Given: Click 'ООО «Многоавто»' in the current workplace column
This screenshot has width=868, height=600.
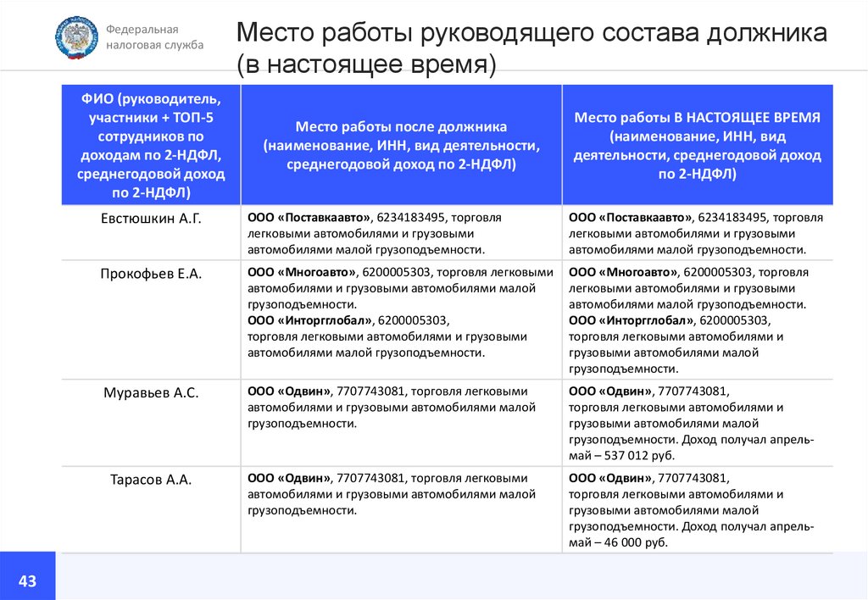Looking at the screenshot, I should (623, 272).
